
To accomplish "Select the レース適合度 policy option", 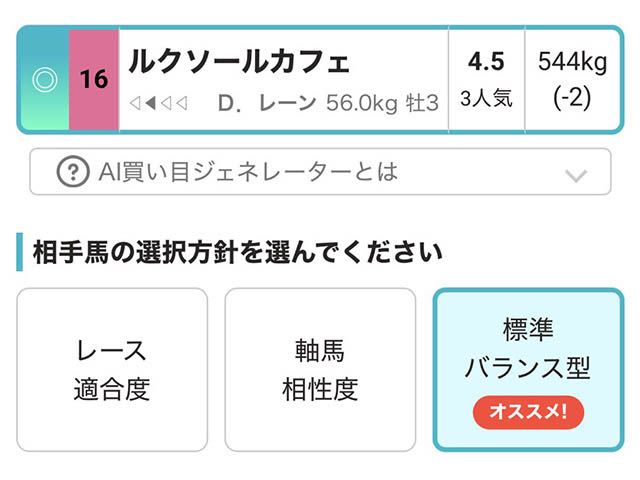I will 112,370.
